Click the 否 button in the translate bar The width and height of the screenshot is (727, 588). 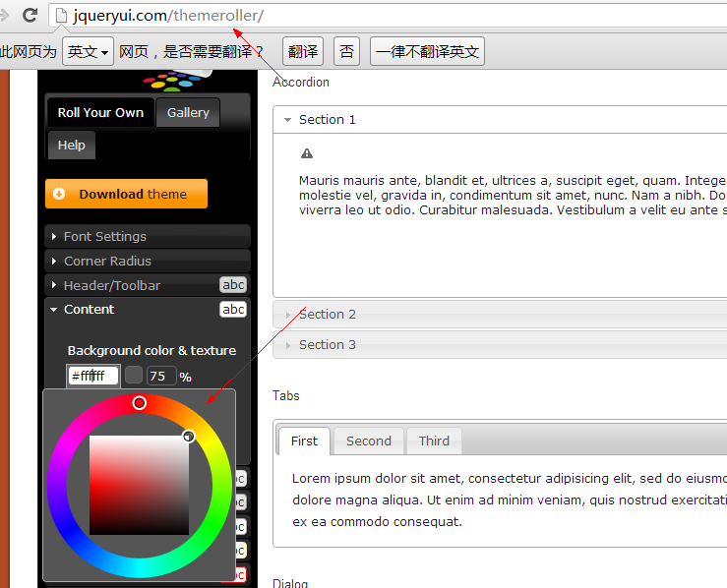pyautogui.click(x=347, y=51)
